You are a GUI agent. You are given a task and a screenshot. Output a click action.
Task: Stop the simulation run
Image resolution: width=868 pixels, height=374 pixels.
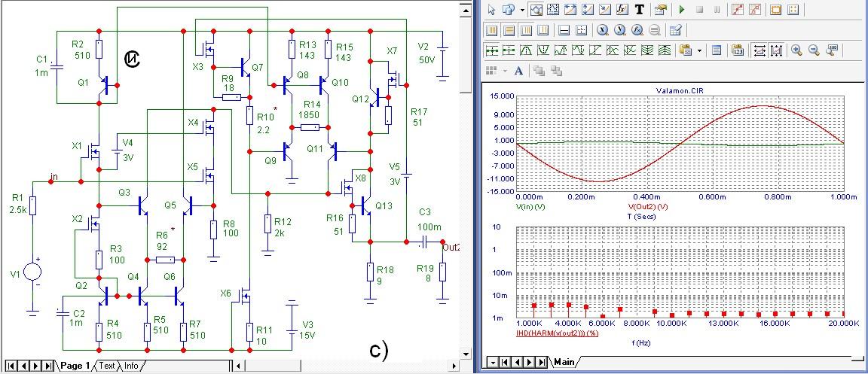click(699, 9)
